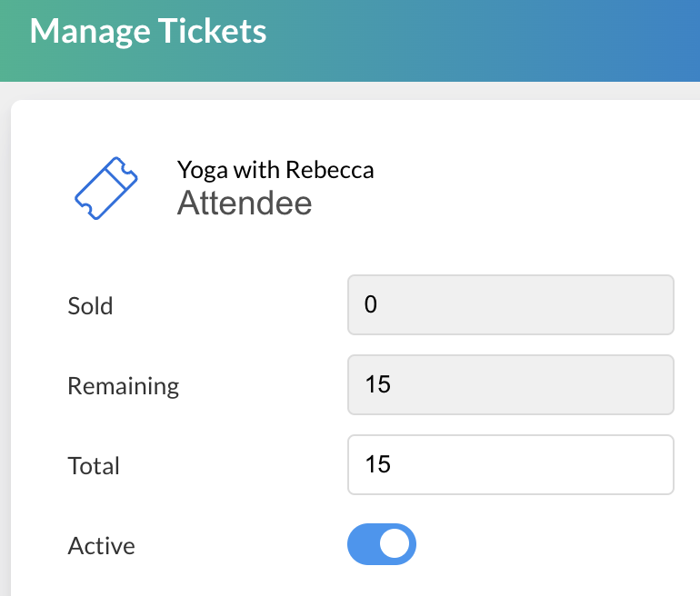700x596 pixels.
Task: Click the blue ticket icon
Action: 105,188
